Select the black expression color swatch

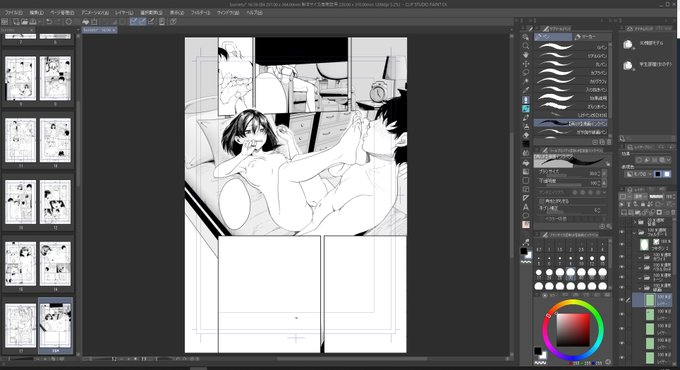657,174
